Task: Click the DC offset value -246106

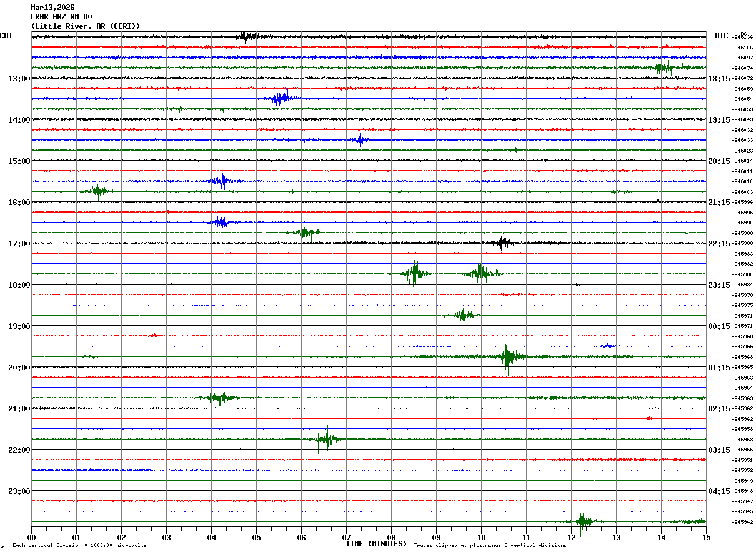Action: (x=742, y=48)
